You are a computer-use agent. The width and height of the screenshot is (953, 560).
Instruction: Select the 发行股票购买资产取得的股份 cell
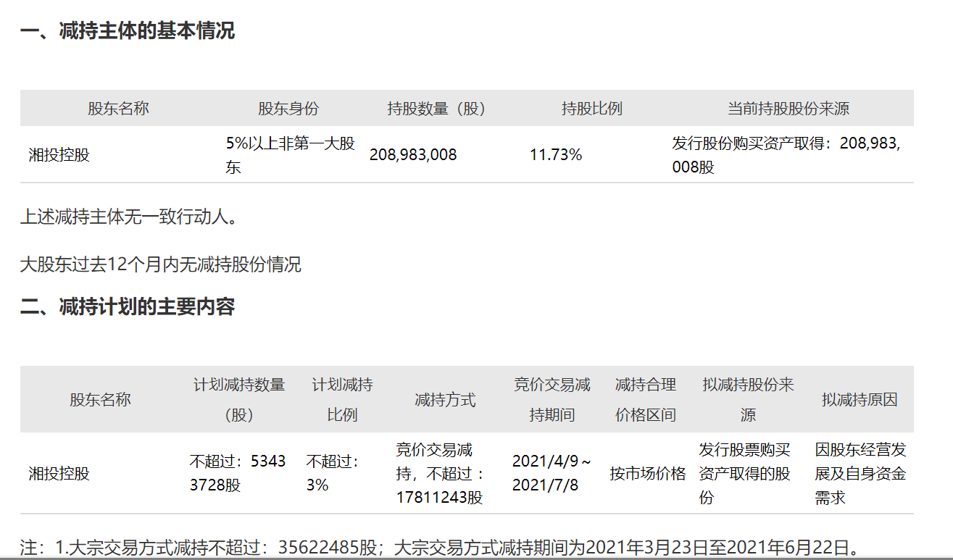coord(745,473)
